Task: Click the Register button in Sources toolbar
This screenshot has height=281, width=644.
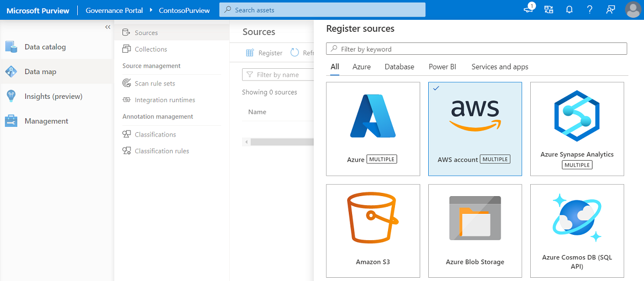Action: click(x=264, y=53)
